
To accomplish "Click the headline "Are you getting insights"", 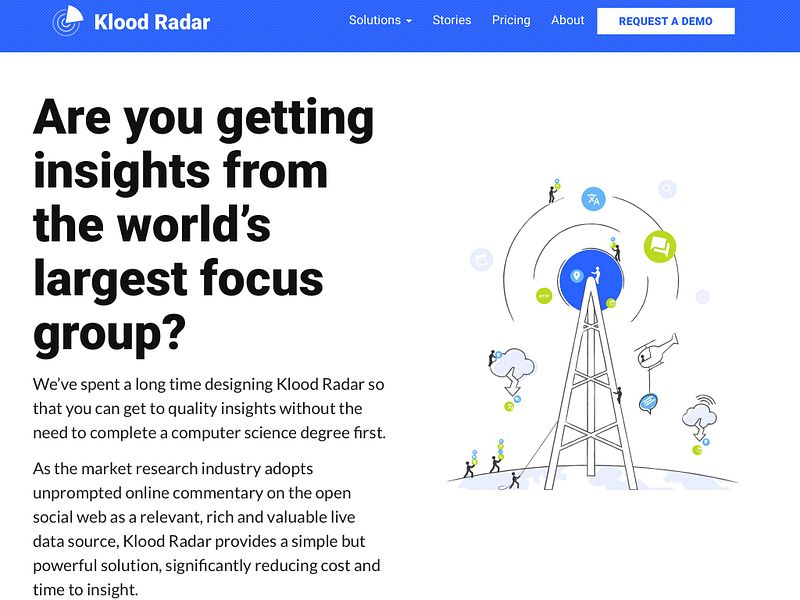I will [204, 226].
